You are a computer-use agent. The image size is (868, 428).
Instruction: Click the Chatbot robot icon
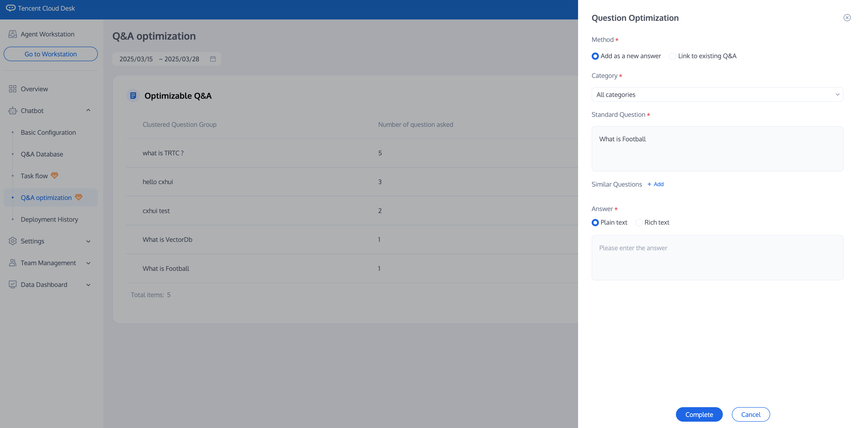12,111
